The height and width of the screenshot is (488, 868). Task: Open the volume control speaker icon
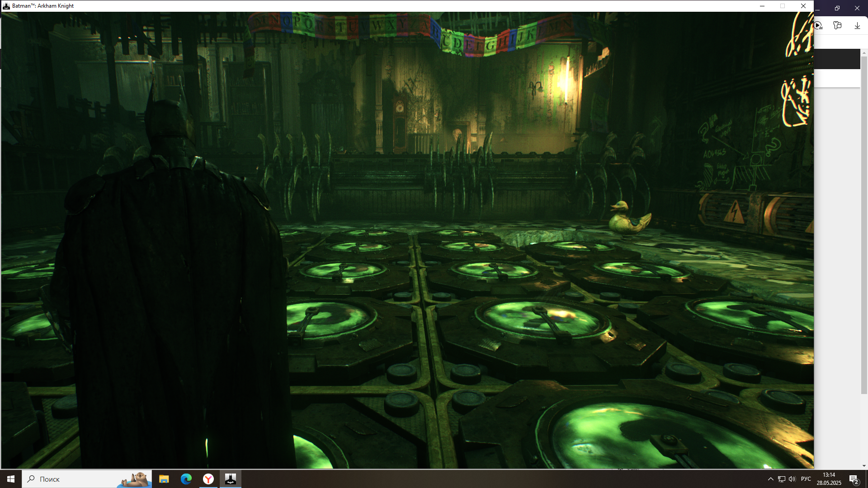[x=792, y=479]
